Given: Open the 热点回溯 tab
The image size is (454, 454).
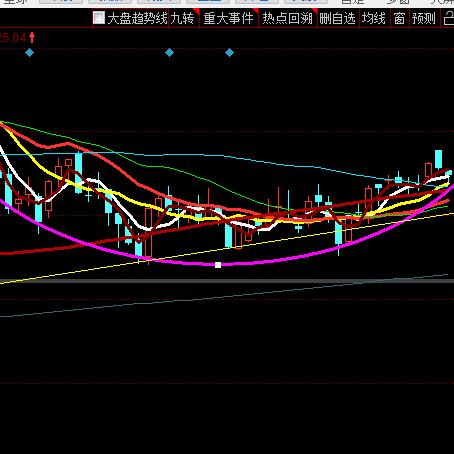Looking at the screenshot, I should pyautogui.click(x=287, y=18).
